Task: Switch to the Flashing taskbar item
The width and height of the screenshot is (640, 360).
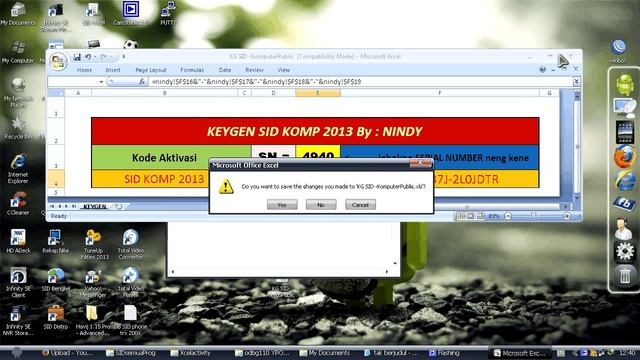Action: click(x=444, y=353)
